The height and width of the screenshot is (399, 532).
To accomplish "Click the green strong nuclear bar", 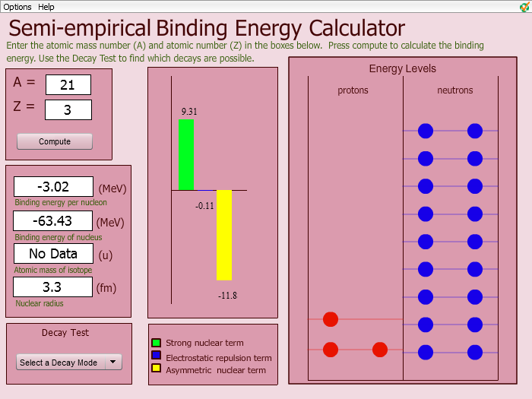I will [x=186, y=155].
